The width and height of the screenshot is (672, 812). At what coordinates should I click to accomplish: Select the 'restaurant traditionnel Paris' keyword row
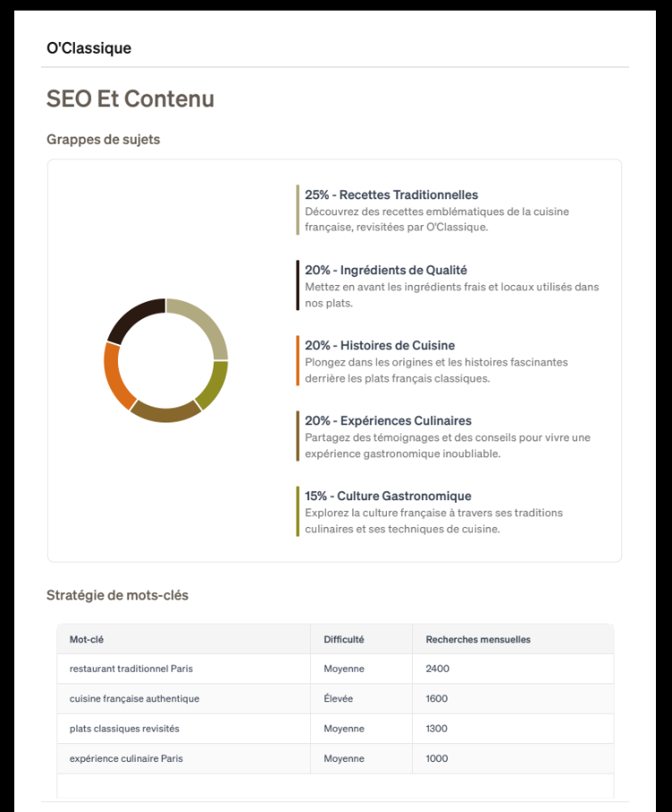click(335, 668)
